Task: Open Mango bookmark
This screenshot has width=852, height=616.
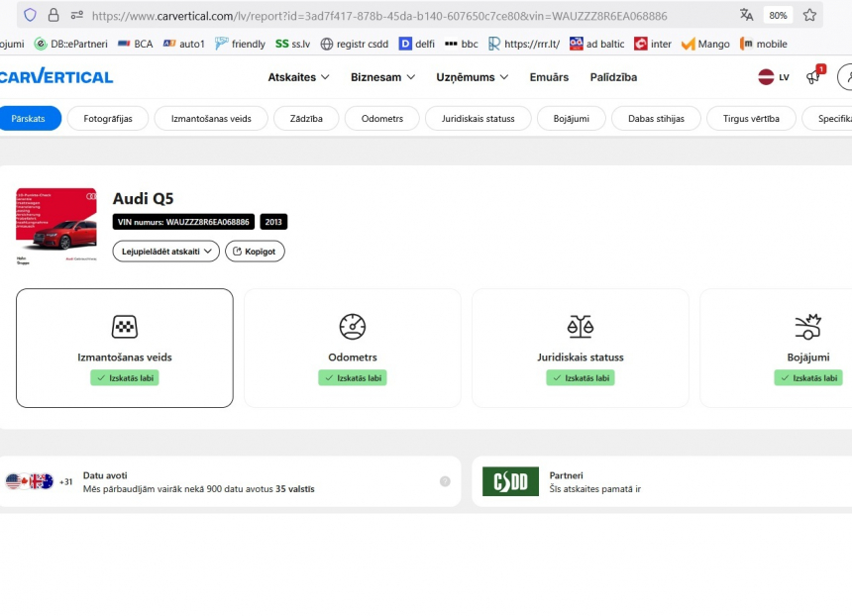Action: (x=705, y=44)
